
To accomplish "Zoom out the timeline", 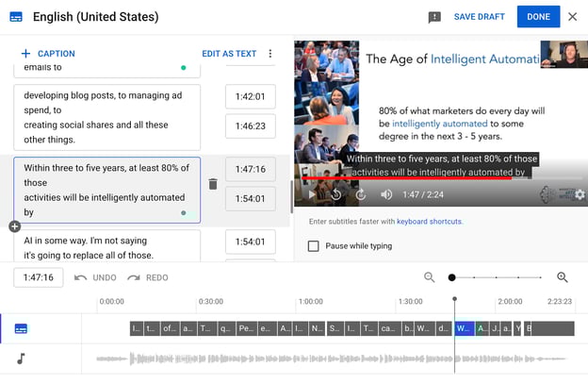I will (430, 277).
